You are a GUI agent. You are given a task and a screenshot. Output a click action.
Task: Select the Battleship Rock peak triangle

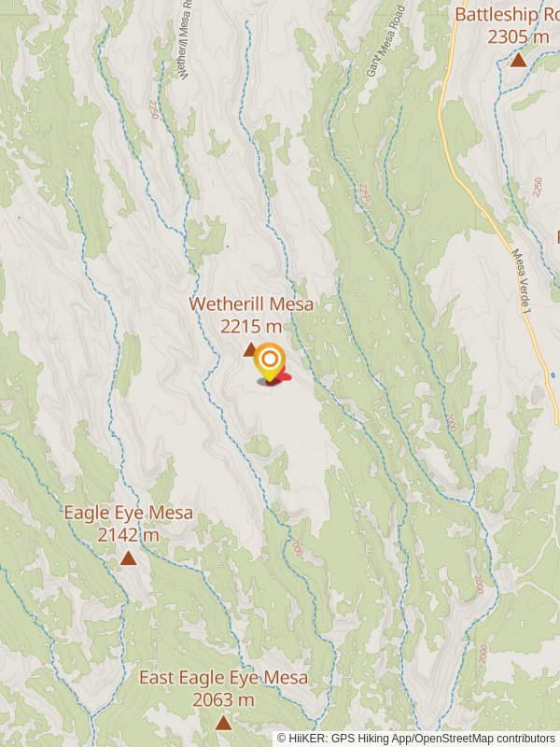pyautogui.click(x=519, y=60)
